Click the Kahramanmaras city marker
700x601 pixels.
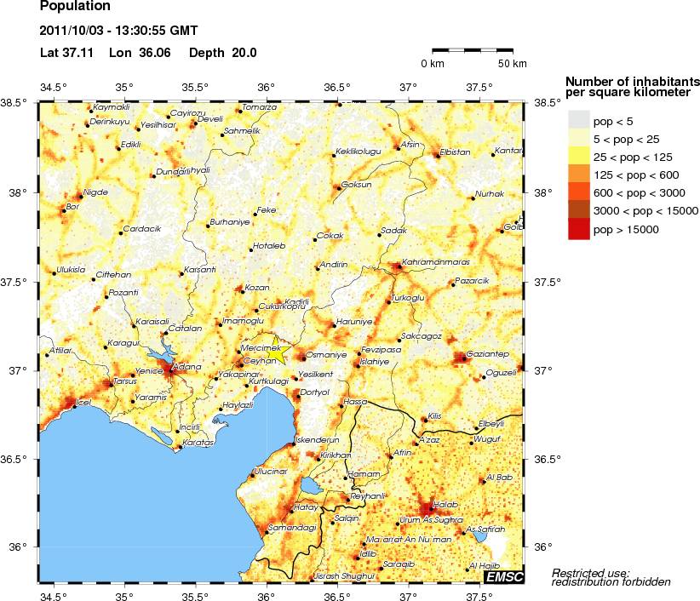click(398, 266)
